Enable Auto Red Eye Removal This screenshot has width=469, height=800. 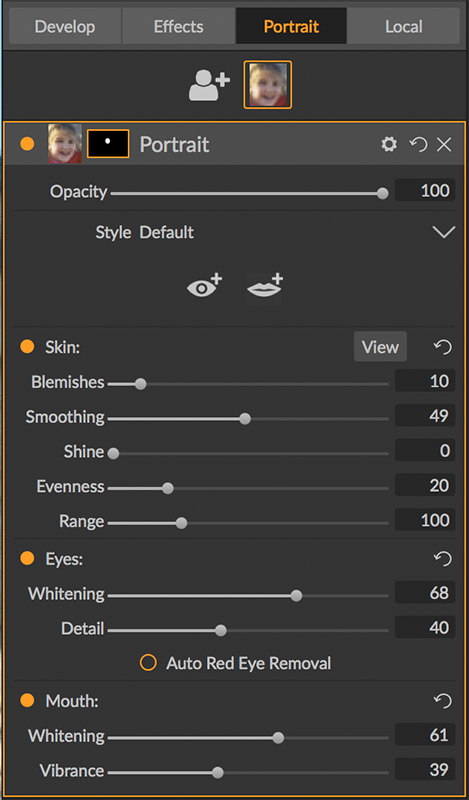148,663
